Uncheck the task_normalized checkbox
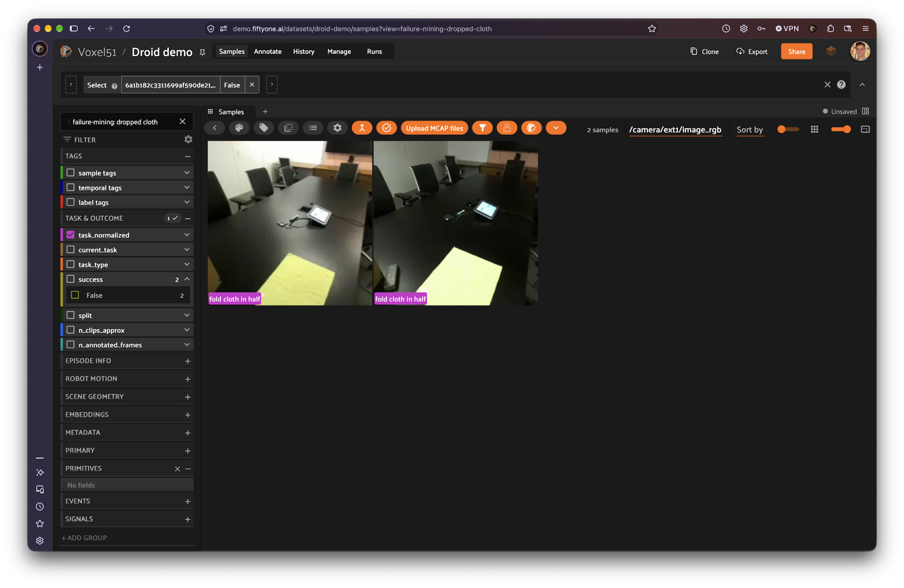Screen dimensions: 904x588 [x=71, y=235]
